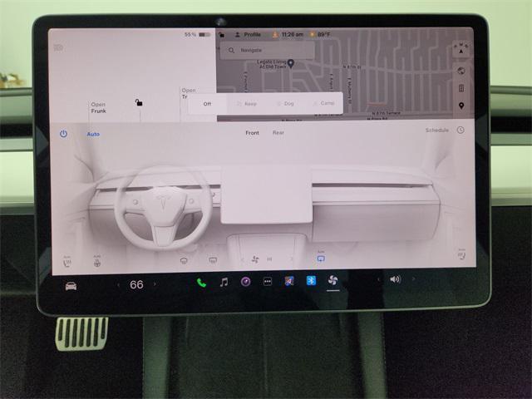Image resolution: width=532 pixels, height=399 pixels.
Task: Tap the center screen in cabin view
Action: click(267, 194)
